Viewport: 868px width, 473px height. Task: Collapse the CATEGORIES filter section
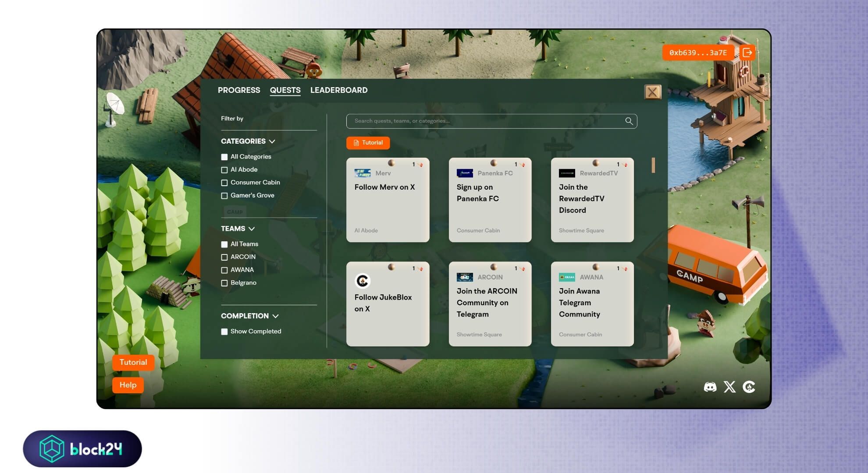[248, 141]
